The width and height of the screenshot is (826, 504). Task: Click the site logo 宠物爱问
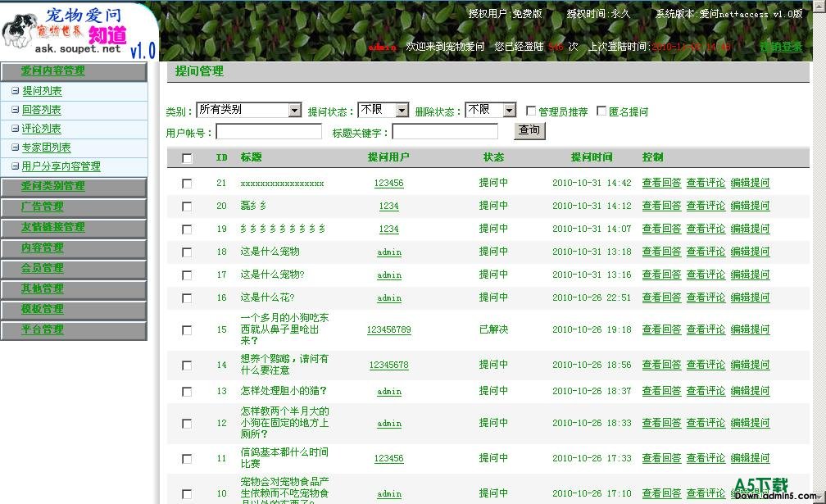[x=79, y=30]
